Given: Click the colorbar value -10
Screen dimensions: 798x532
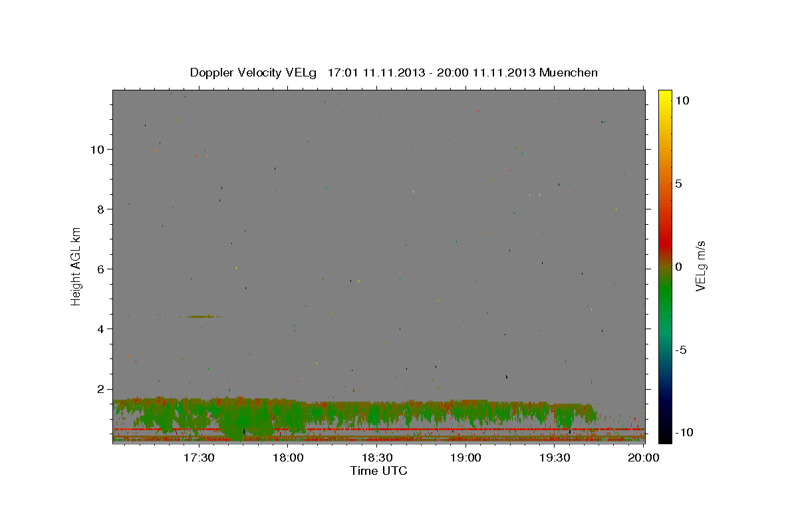Looking at the screenshot, I should point(683,433).
